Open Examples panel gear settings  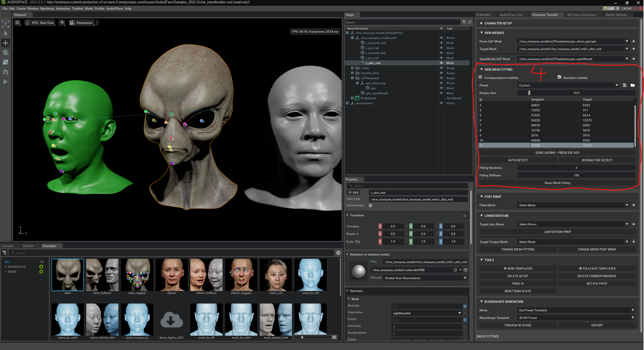coord(338,253)
